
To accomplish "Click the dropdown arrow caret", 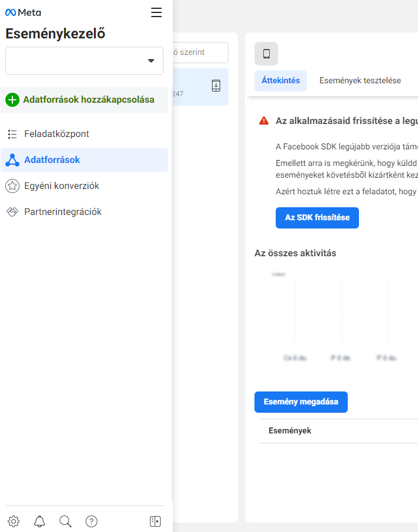I will (x=151, y=61).
